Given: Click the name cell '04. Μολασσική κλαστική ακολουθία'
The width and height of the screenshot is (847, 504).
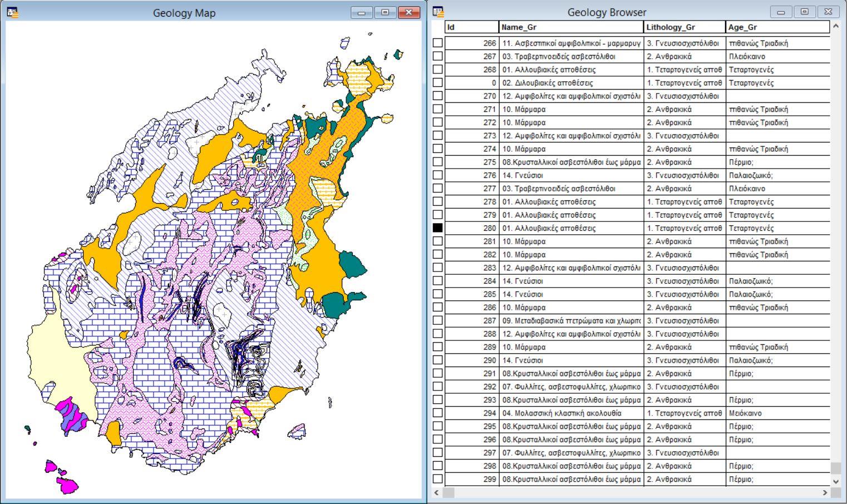Looking at the screenshot, I should click(571, 413).
